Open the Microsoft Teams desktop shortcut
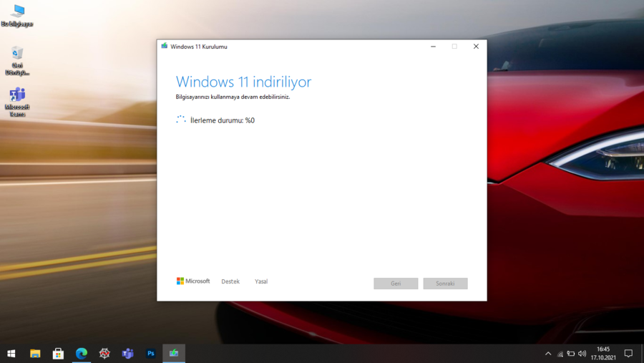644x363 pixels. pos(17,102)
